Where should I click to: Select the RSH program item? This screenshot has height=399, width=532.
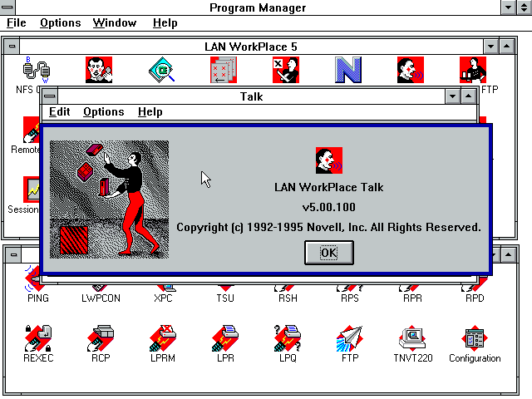tap(288, 298)
